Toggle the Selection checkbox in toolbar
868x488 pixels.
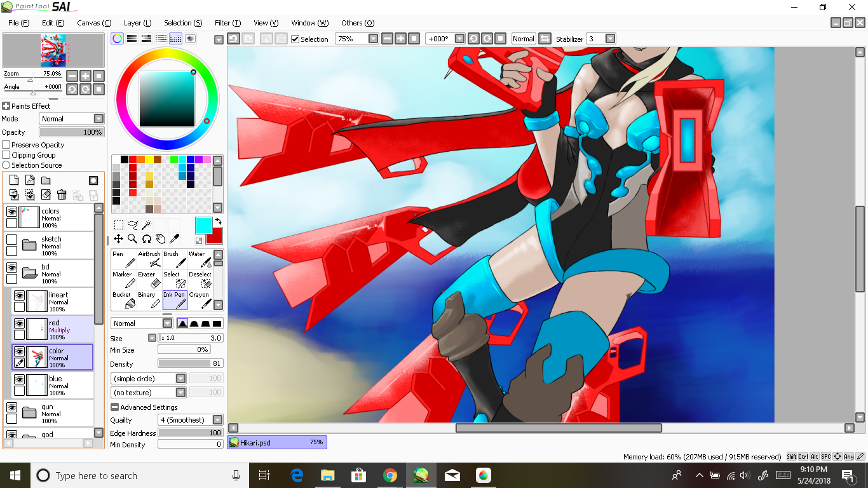click(295, 39)
